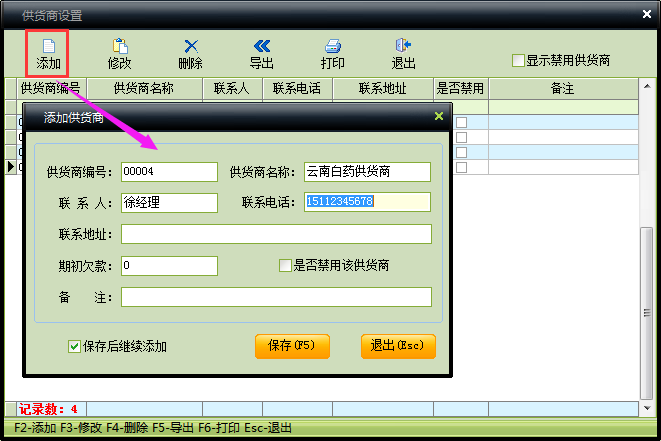Click the 退出 (Exit) toolbar icon
Viewport: 661px width, 441px height.
tap(403, 54)
